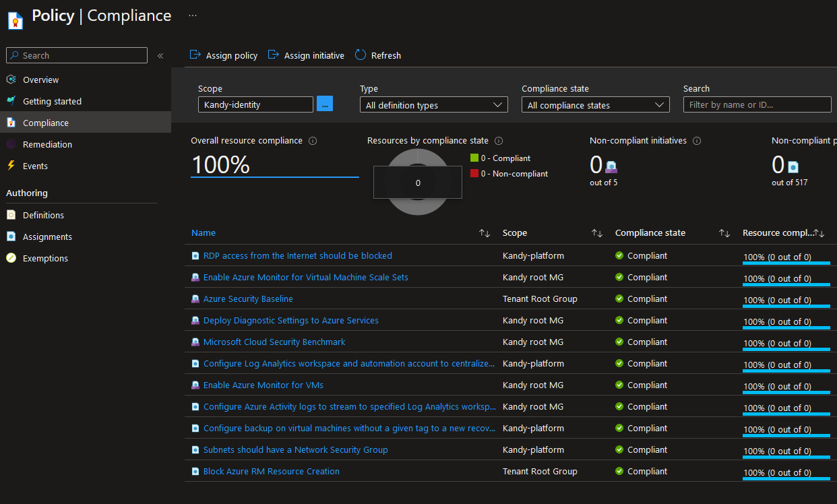The width and height of the screenshot is (837, 504).
Task: Click the Assignments icon under Authoring
Action: pyautogui.click(x=11, y=237)
